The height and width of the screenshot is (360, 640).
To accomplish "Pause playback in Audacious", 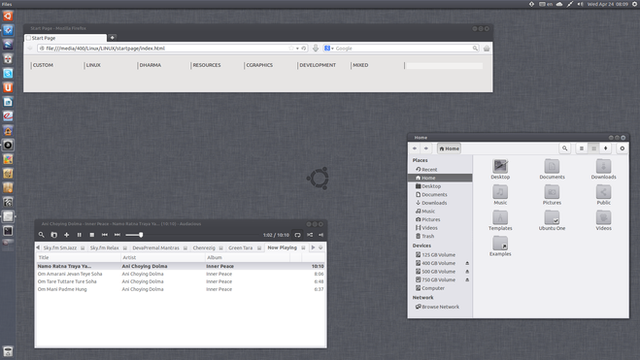I will coord(79,235).
